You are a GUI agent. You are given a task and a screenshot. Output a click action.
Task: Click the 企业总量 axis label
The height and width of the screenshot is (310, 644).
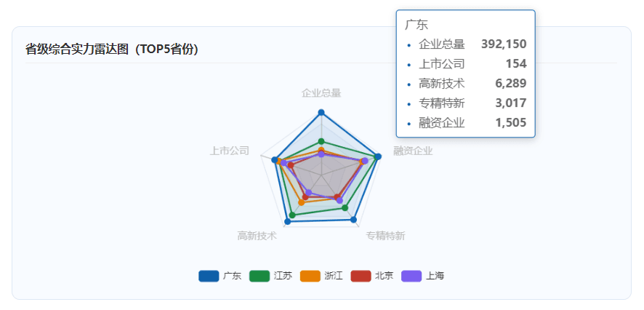[x=321, y=93]
